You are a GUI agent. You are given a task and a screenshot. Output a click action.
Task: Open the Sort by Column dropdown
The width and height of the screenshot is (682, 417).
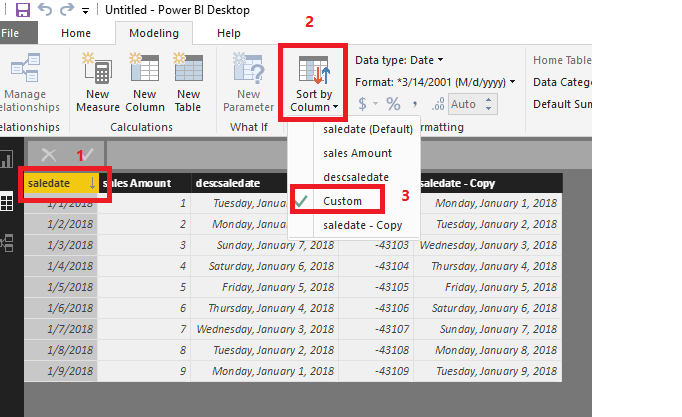pos(314,83)
